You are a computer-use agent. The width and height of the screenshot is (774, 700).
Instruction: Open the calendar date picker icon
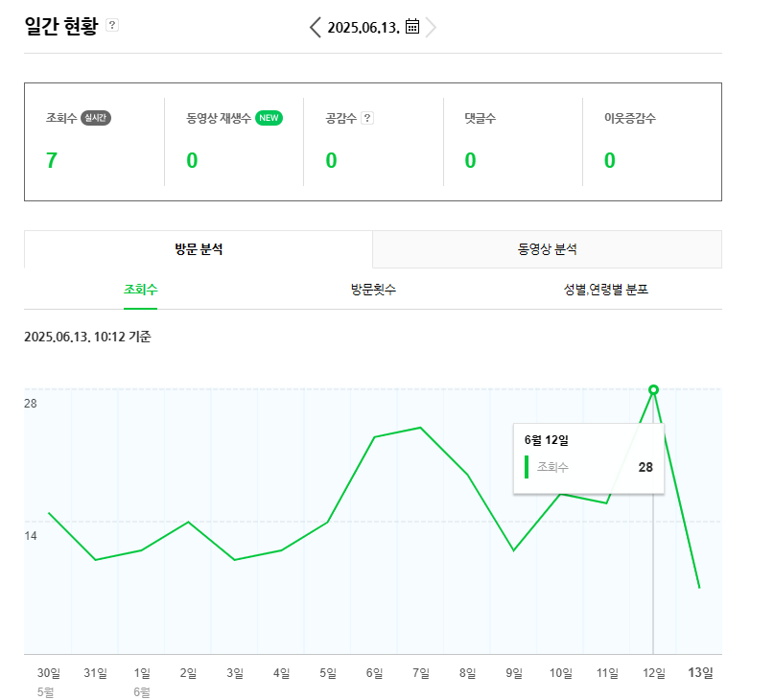(412, 26)
